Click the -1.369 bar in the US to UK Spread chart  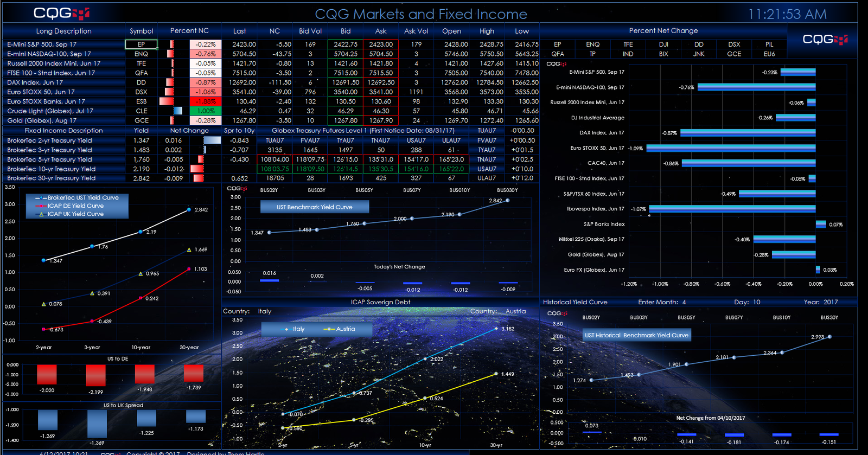tap(97, 424)
